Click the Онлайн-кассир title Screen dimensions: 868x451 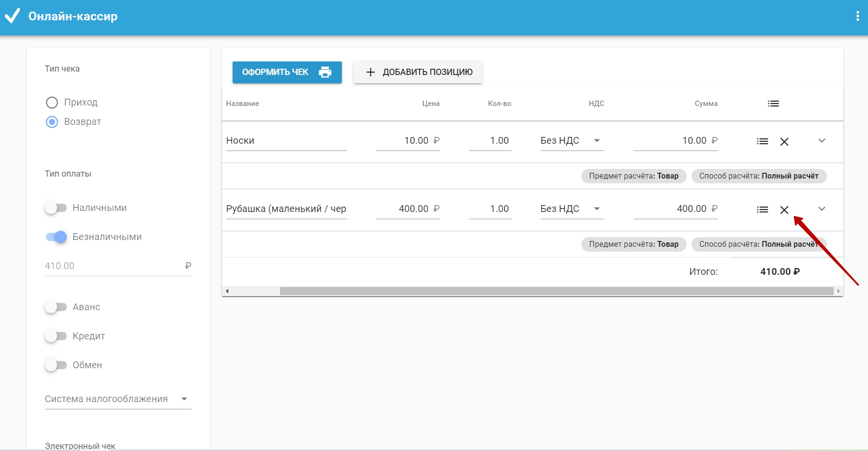click(73, 16)
